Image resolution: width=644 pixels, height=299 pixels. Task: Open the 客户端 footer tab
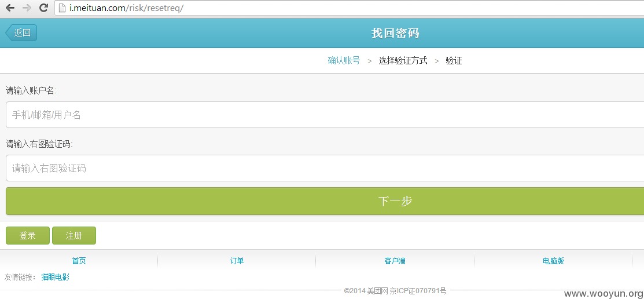pyautogui.click(x=395, y=261)
